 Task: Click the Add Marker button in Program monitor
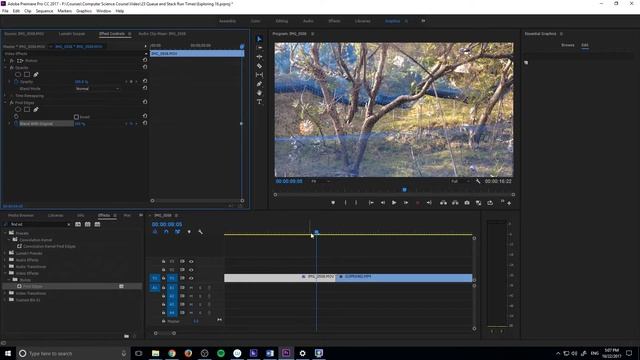point(333,202)
